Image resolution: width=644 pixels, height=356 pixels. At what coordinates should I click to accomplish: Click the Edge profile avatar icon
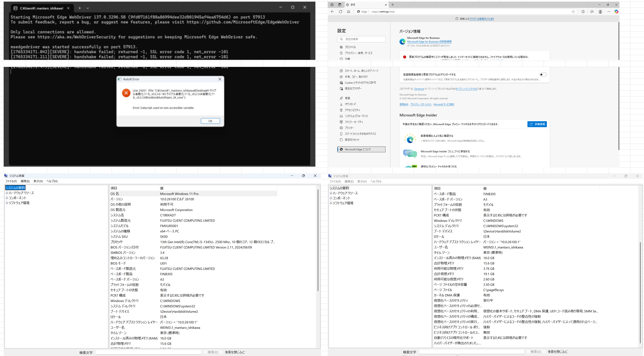tap(600, 12)
